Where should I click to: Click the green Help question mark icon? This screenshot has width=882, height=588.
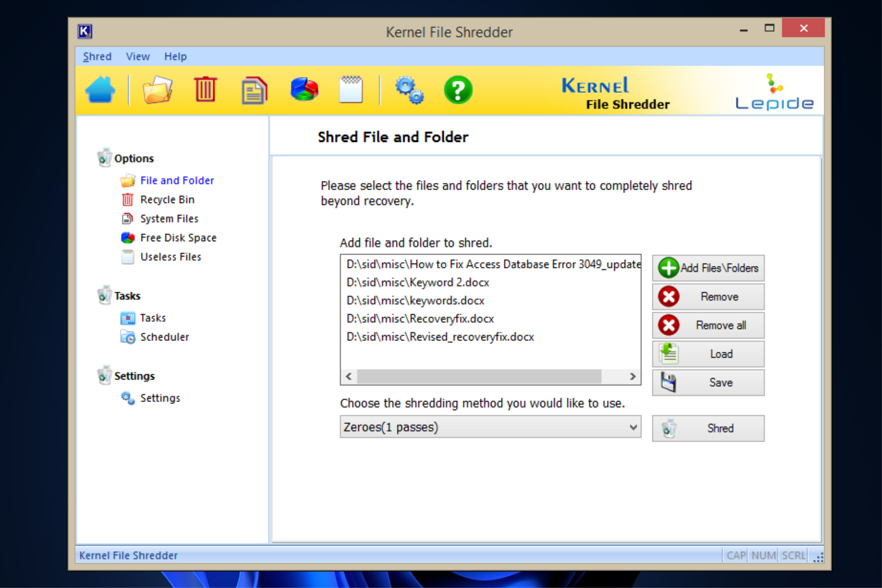click(458, 90)
